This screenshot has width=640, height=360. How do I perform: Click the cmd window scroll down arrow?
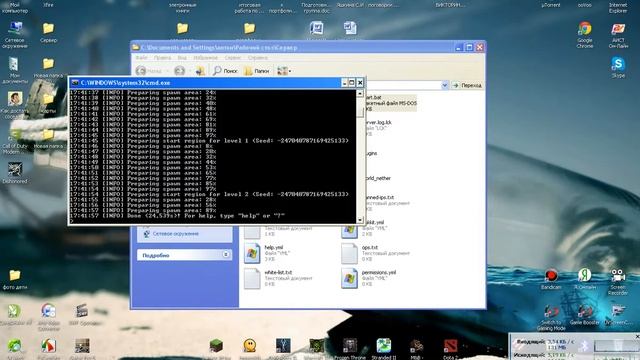pyautogui.click(x=360, y=220)
